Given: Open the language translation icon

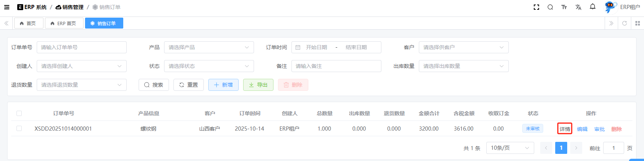Looking at the screenshot, I should (578, 7).
